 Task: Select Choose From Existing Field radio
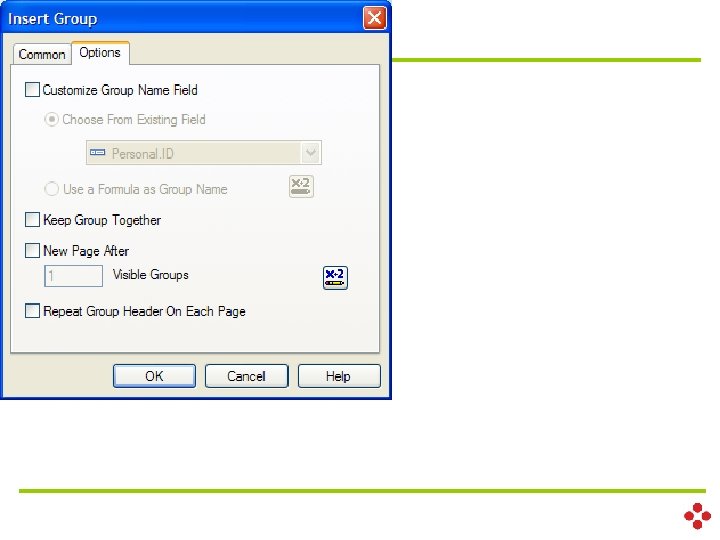[x=51, y=119]
